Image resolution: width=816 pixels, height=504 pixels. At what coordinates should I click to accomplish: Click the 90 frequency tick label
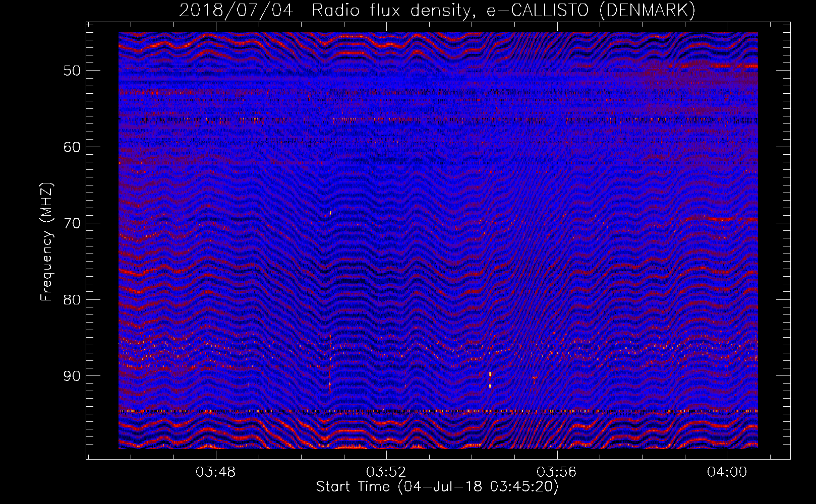click(72, 376)
